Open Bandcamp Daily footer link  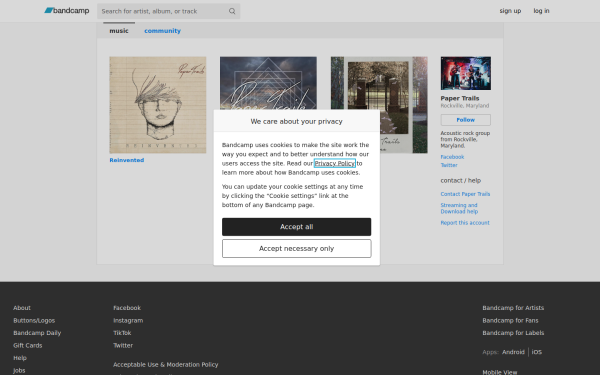pyautogui.click(x=37, y=333)
